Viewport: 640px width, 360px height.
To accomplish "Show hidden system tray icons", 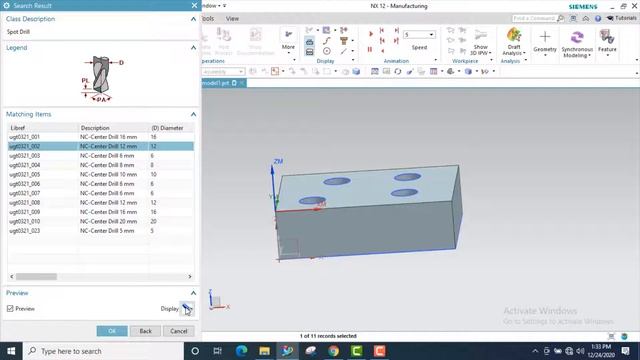I will [x=535, y=351].
